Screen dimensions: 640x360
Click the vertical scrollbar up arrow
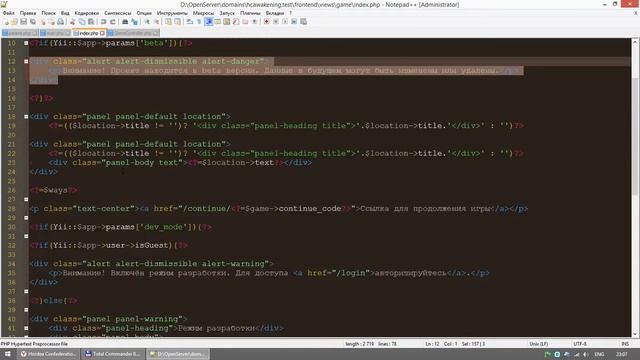636,42
